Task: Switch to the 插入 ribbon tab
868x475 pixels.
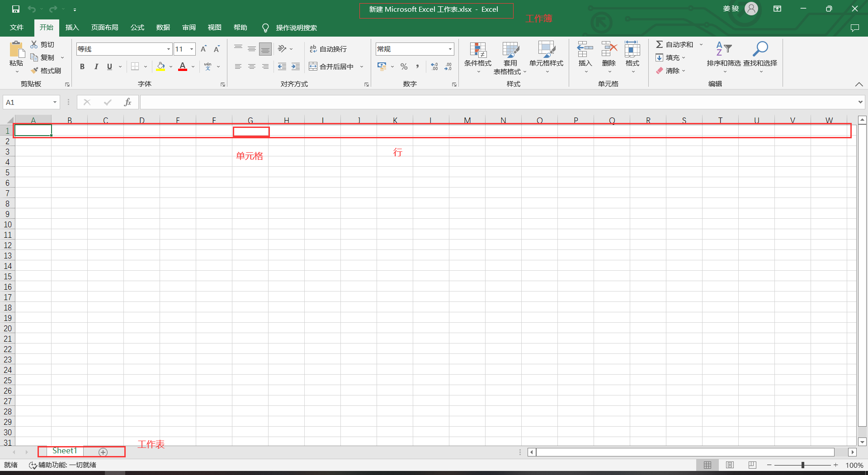Action: point(72,27)
